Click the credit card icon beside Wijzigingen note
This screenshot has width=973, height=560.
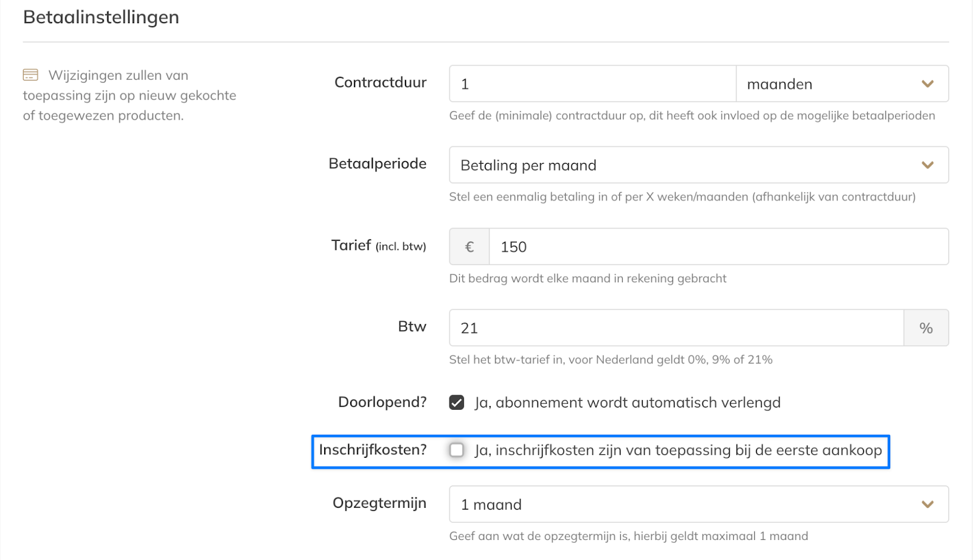click(30, 75)
